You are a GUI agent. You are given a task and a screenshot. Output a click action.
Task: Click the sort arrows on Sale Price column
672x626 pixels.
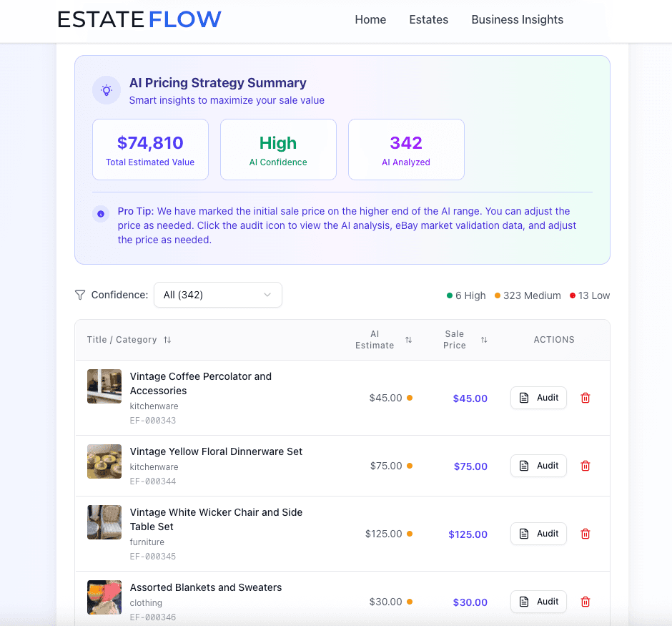pyautogui.click(x=485, y=340)
